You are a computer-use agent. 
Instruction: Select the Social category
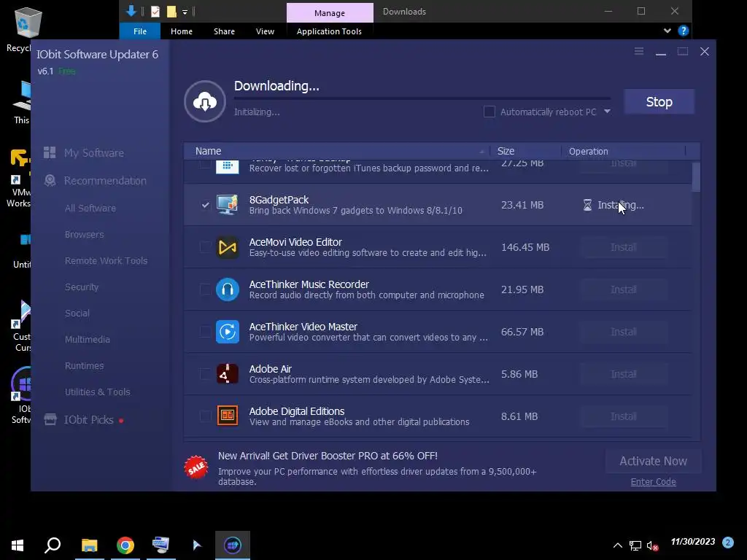77,313
